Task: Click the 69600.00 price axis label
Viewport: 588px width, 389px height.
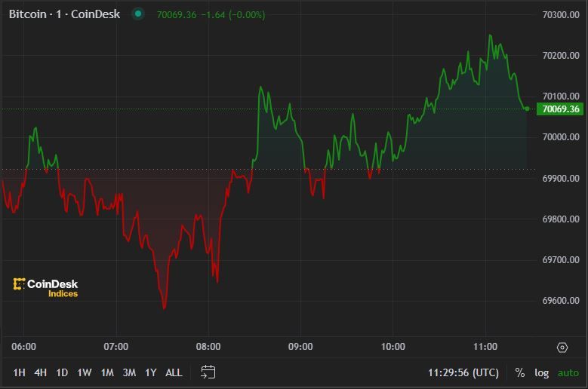Action: pos(561,301)
